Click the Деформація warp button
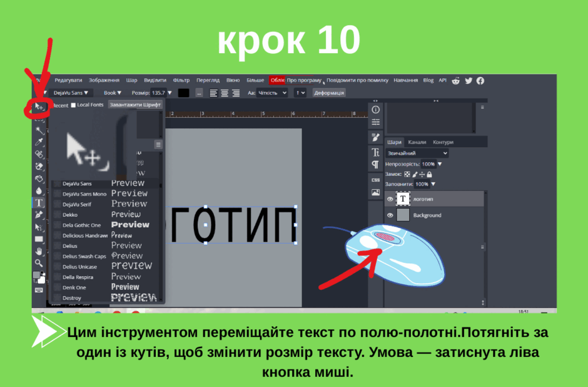Viewport: 588px width, 387px height. (x=329, y=93)
